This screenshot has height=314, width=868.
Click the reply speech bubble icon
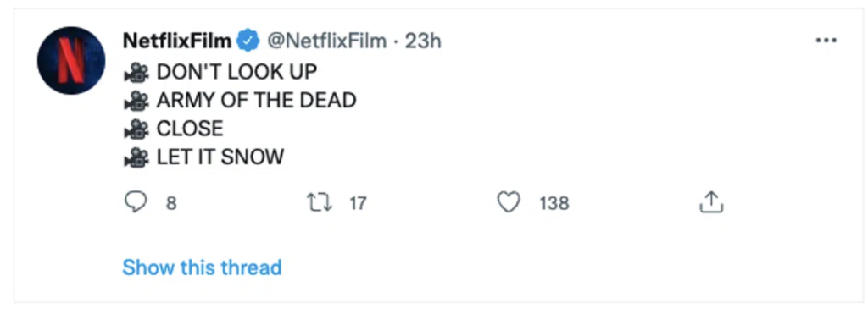tap(135, 203)
